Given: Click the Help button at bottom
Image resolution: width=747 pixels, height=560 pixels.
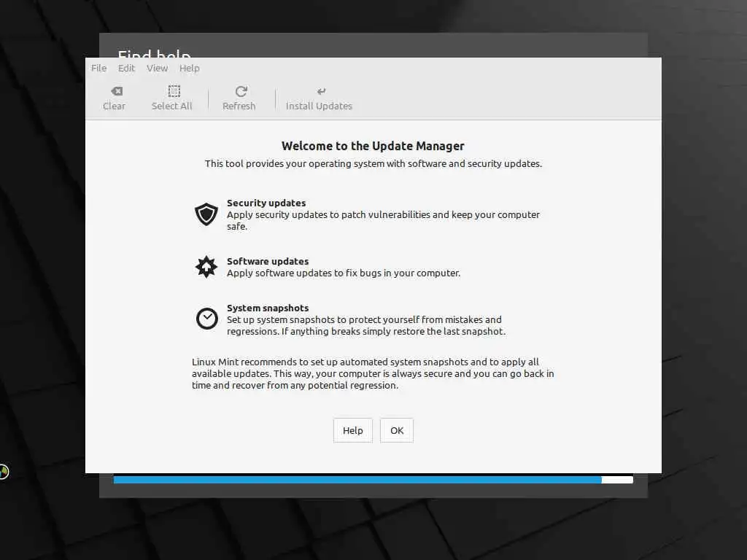Looking at the screenshot, I should 352,430.
